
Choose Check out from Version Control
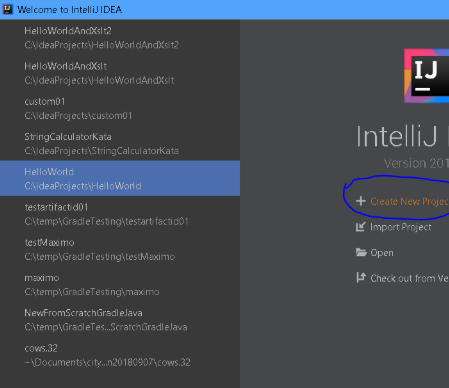410,278
